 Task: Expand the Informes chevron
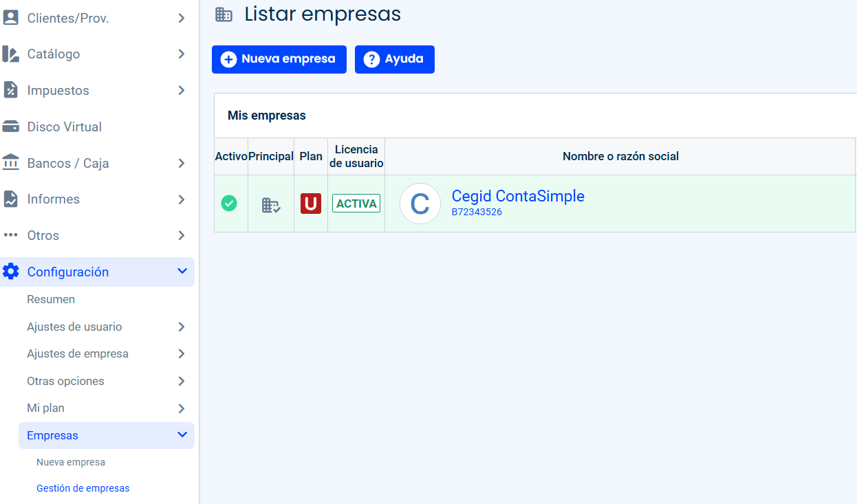(181, 199)
